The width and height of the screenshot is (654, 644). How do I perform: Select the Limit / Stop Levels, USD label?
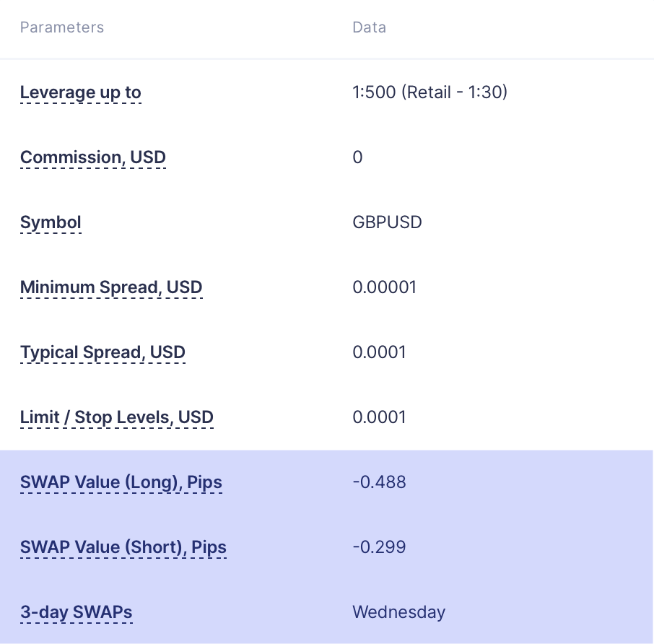click(x=117, y=417)
